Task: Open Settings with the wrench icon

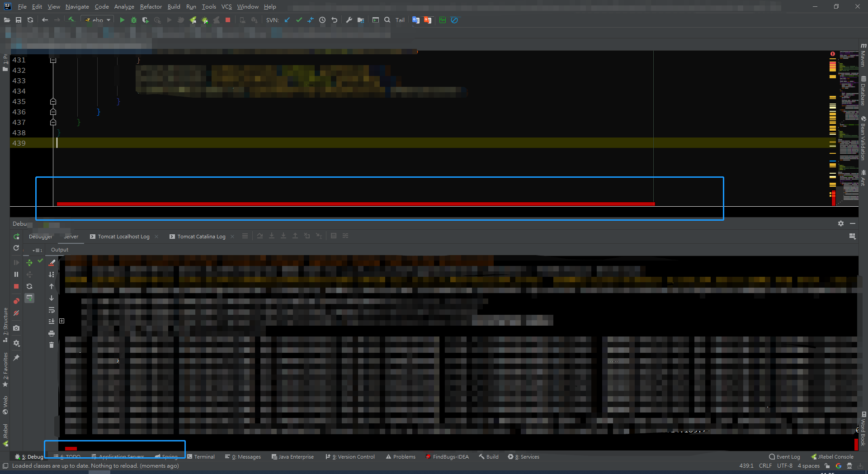Action: (349, 20)
